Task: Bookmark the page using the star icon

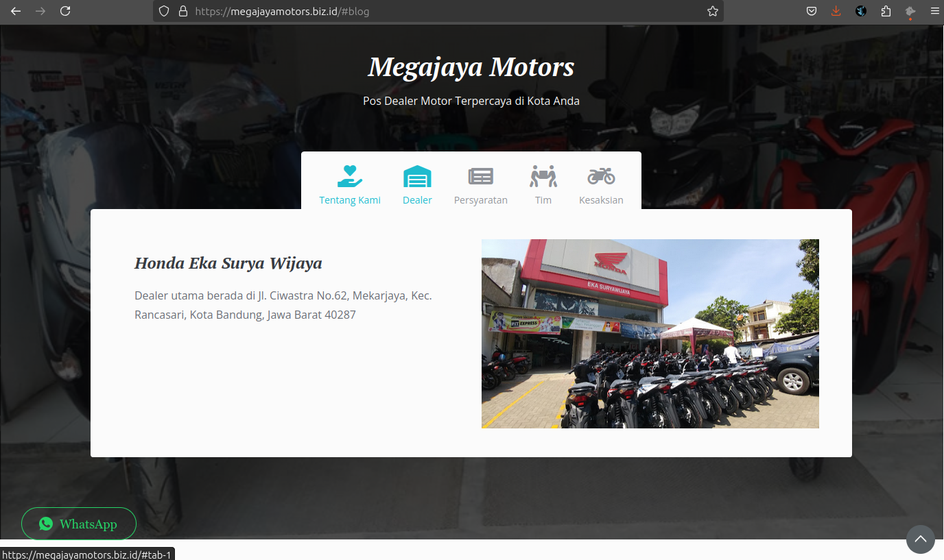Action: (712, 11)
